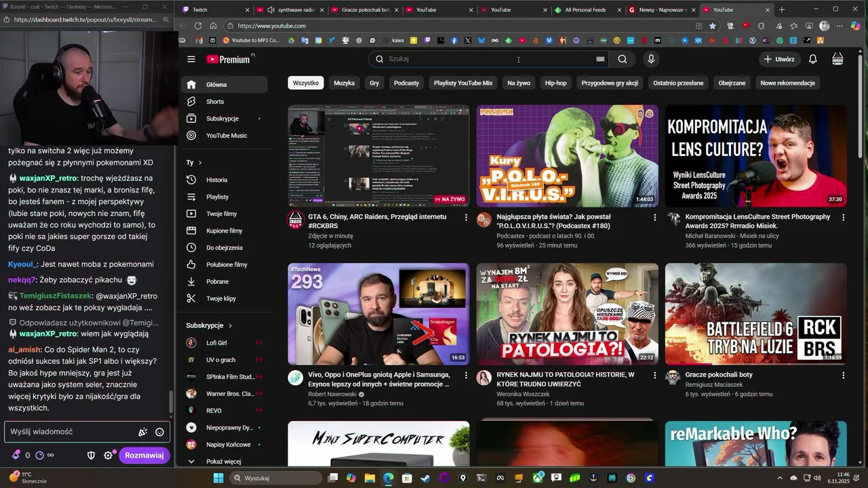Screen dimensions: 868x488
Task: Open the YouTube hamburger guide menu
Action: 191,59
